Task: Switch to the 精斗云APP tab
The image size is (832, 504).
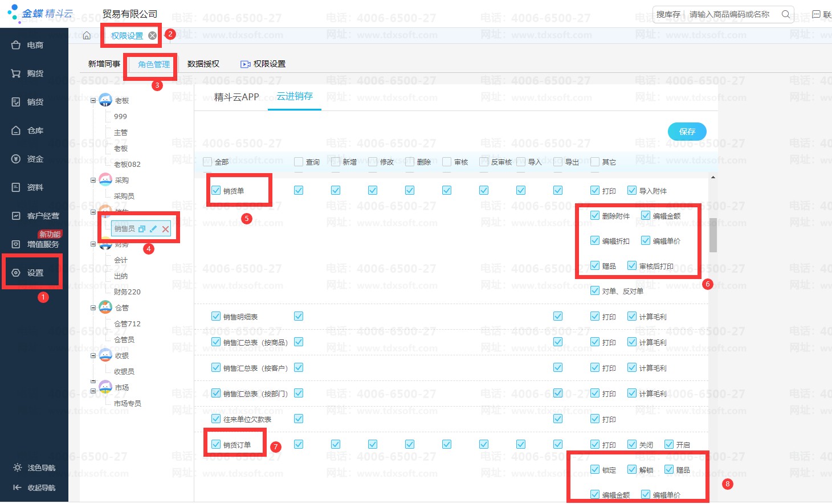Action: click(236, 97)
